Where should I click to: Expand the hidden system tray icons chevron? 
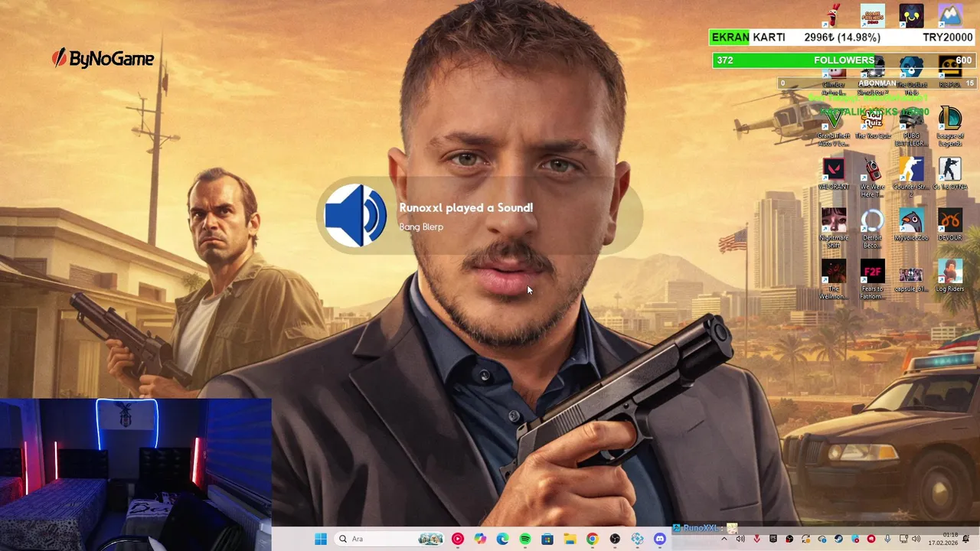[724, 539]
